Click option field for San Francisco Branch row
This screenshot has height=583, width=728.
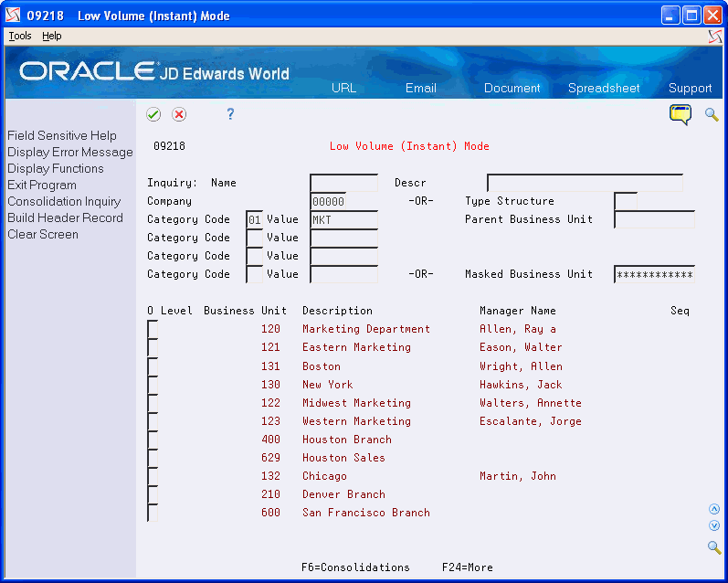[x=153, y=513]
